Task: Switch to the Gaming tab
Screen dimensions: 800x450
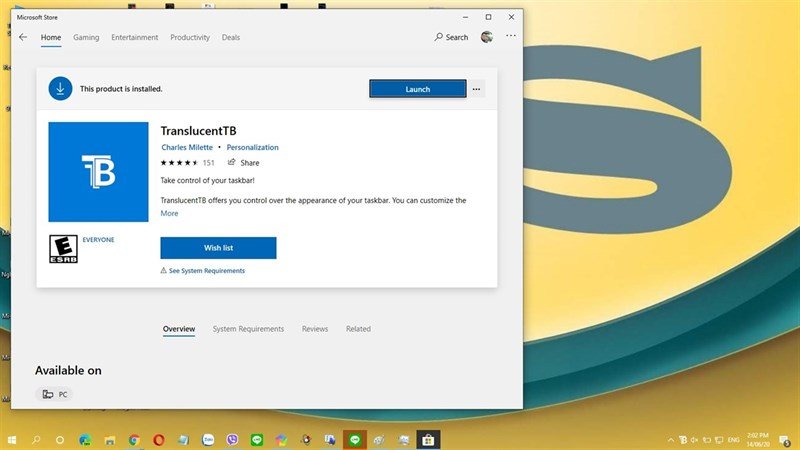Action: (x=86, y=37)
